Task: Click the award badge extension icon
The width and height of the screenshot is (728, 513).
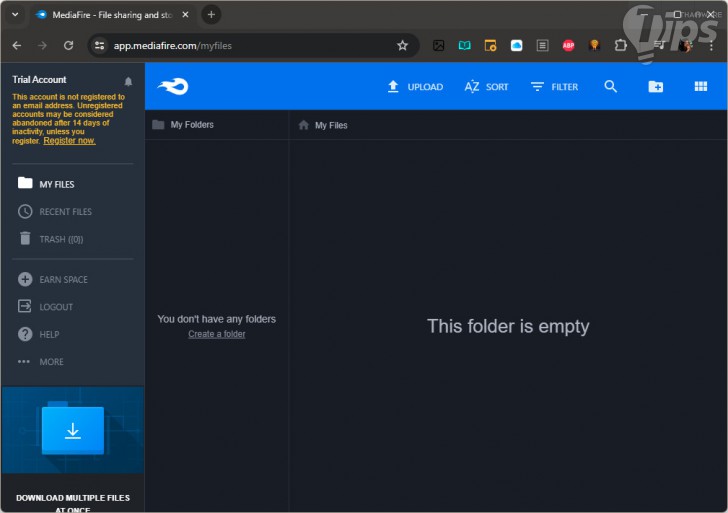Action: tap(594, 45)
